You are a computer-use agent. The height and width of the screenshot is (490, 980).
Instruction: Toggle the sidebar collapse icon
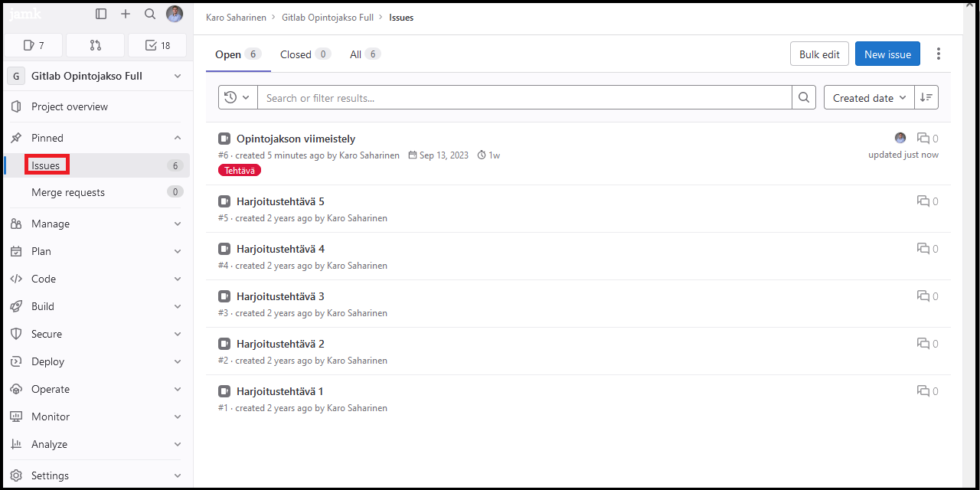[101, 14]
